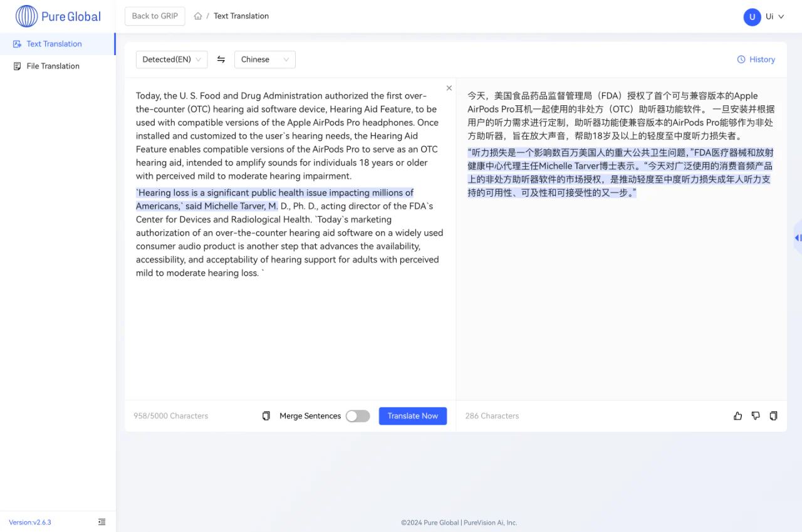This screenshot has width=802, height=532.
Task: Clear source text with the X icon
Action: tap(449, 88)
